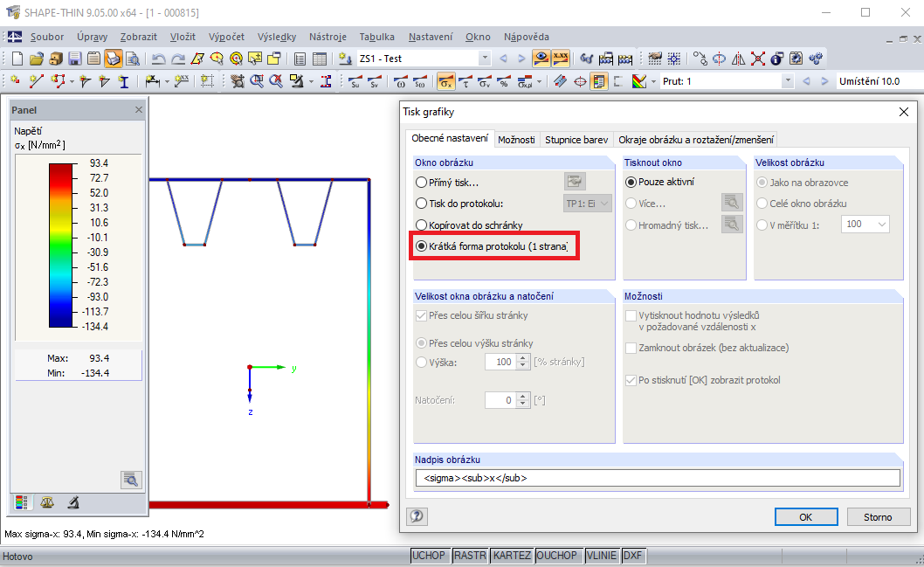
Task: Open the ZS1 - Test load case dropdown
Action: [x=485, y=59]
